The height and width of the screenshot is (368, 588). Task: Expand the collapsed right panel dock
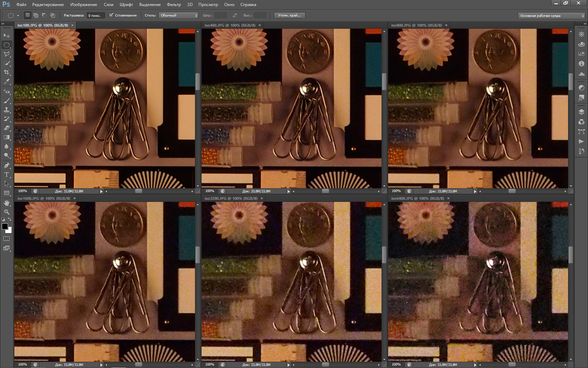point(584,24)
